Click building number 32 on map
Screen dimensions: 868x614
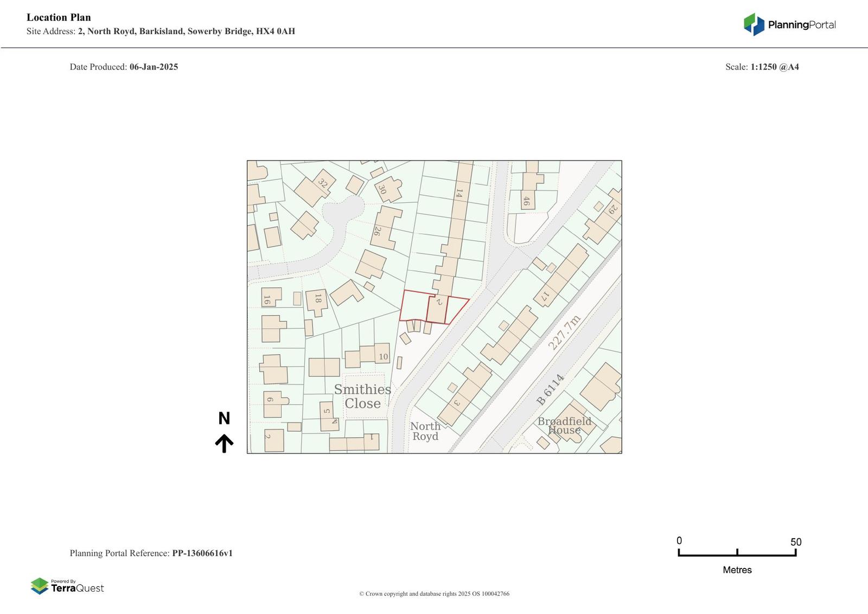[x=323, y=184]
